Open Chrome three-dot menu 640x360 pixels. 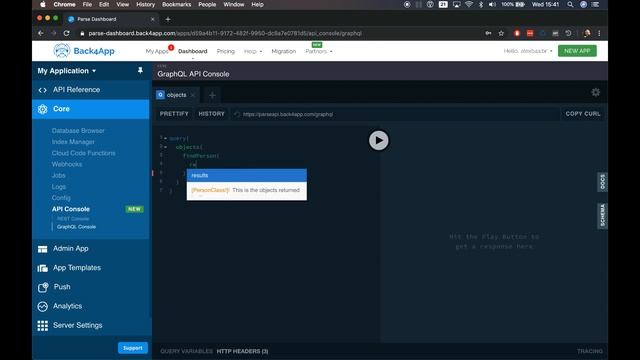click(599, 33)
